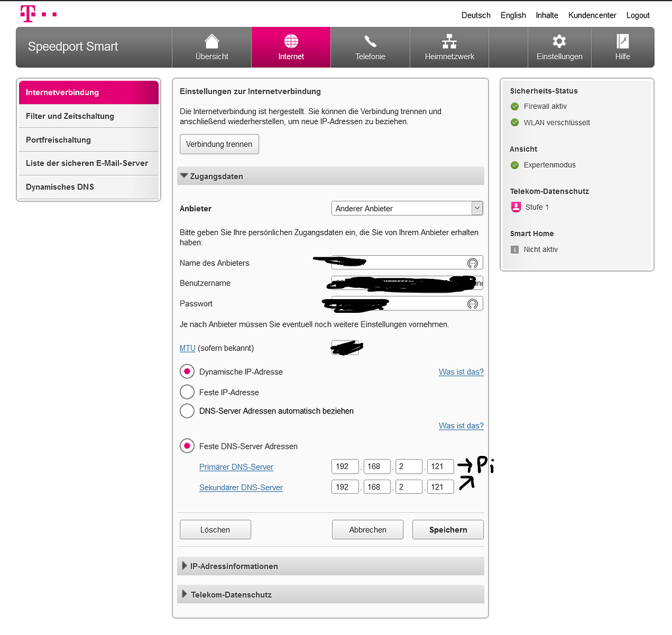Click the Telefonie phone icon
Viewport: 672px width, 635px height.
tap(370, 42)
